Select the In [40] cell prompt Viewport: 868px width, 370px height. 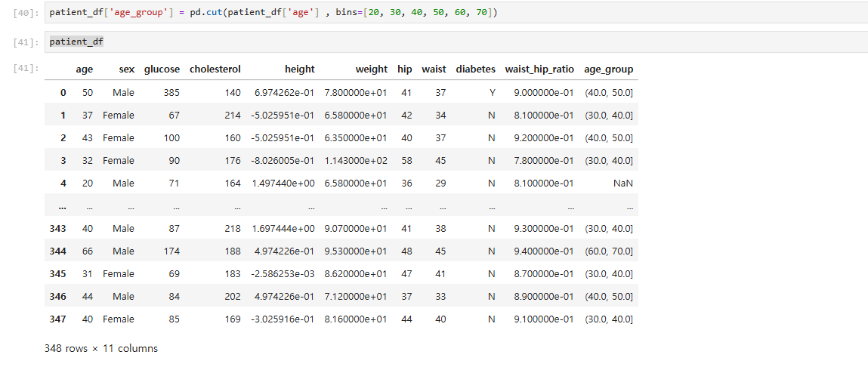coord(25,13)
